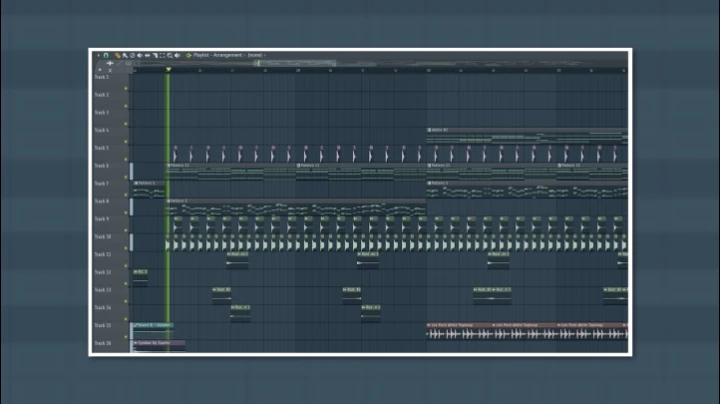Image resolution: width=720 pixels, height=404 pixels.
Task: Open the Track 7 first pattern clip menu
Action: pyautogui.click(x=136, y=183)
